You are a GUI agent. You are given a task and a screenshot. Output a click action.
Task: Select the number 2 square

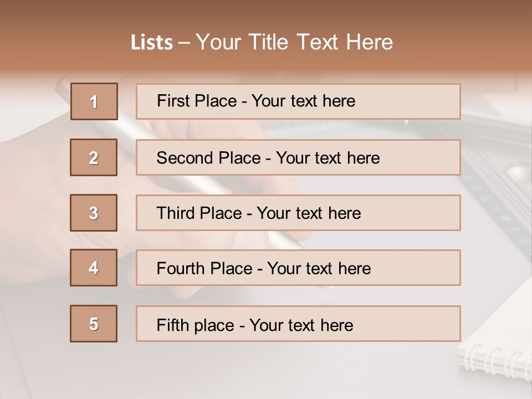pos(94,157)
